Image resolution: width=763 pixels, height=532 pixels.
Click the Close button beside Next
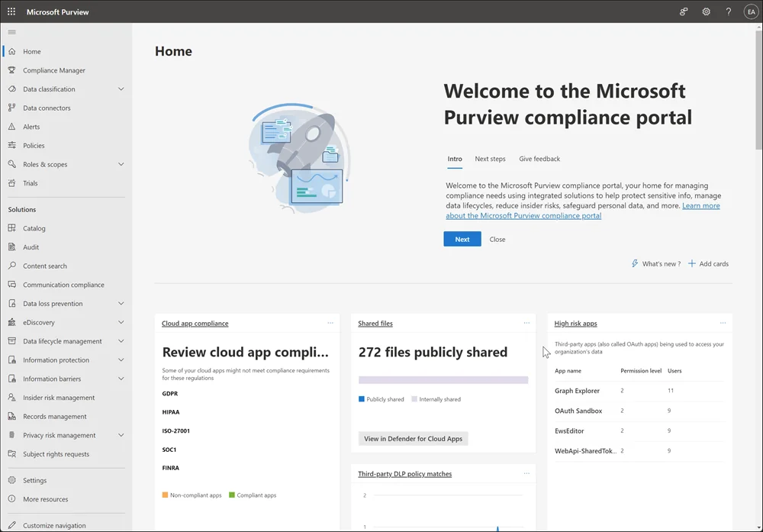click(x=497, y=240)
